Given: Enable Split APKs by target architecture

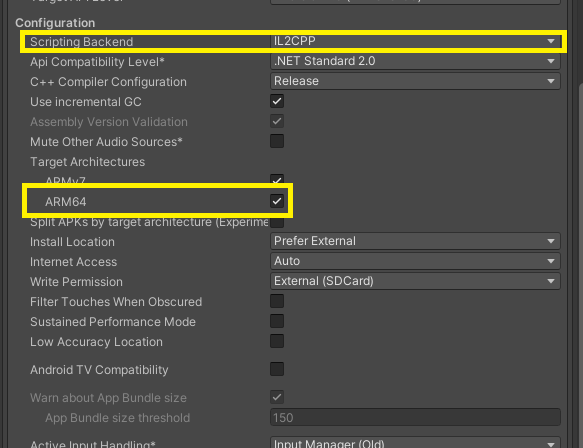Looking at the screenshot, I should pos(277,223).
